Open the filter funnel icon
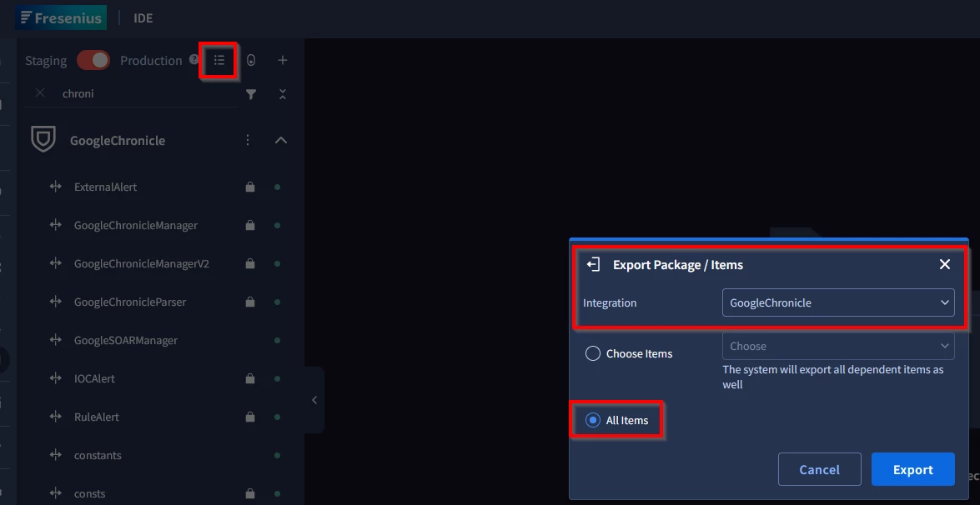This screenshot has height=505, width=980. coord(250,94)
